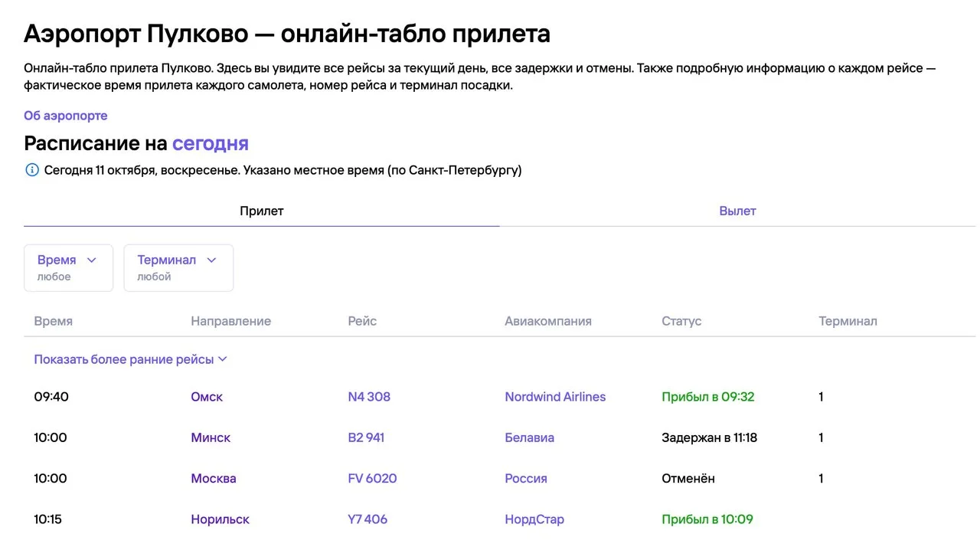Click status Прибыл в 10:09
This screenshot has height=547, width=980.
(707, 519)
